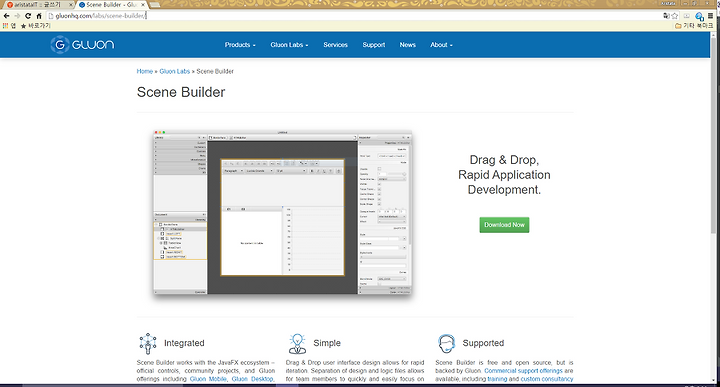Click the Scene Builder application screenshot
This screenshot has width=720, height=387.
click(x=282, y=213)
